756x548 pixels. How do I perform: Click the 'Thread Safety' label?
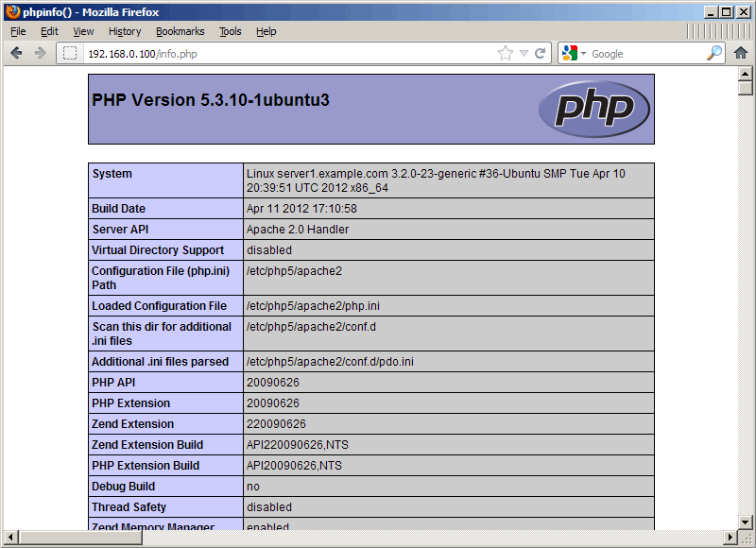tap(129, 507)
